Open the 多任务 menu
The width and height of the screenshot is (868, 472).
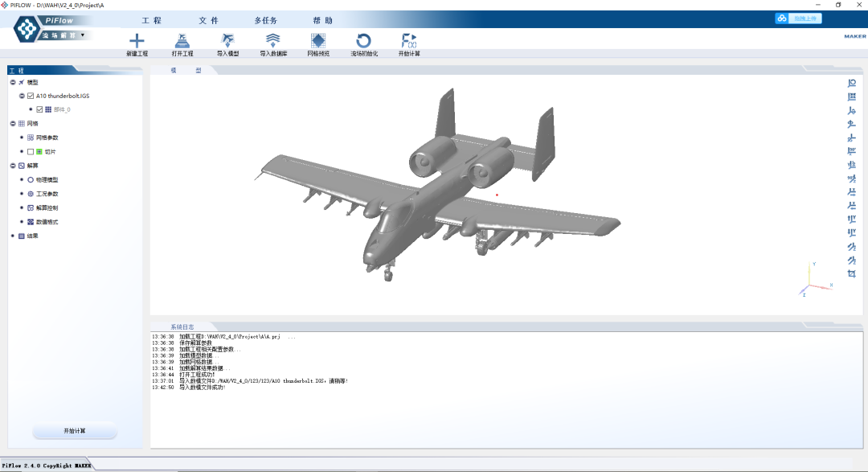point(266,20)
